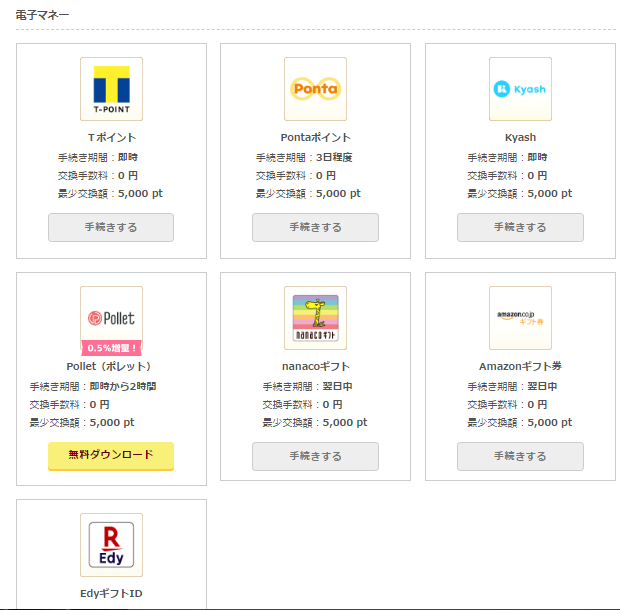
Task: Click the Tポイント title text
Action: click(112, 138)
